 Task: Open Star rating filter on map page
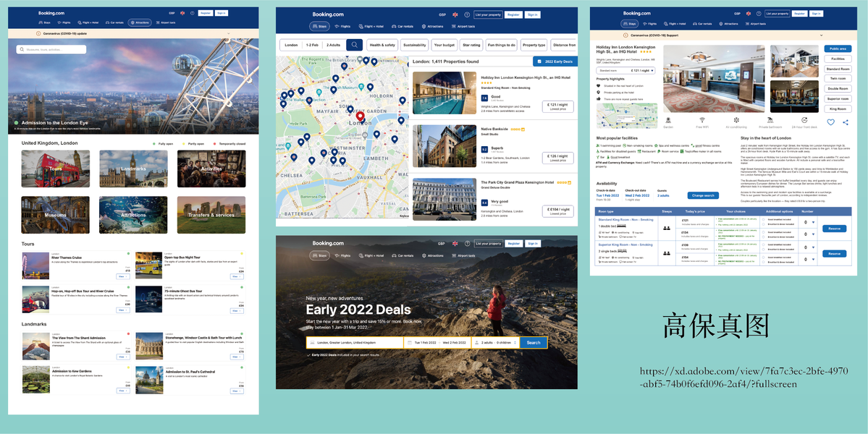471,45
